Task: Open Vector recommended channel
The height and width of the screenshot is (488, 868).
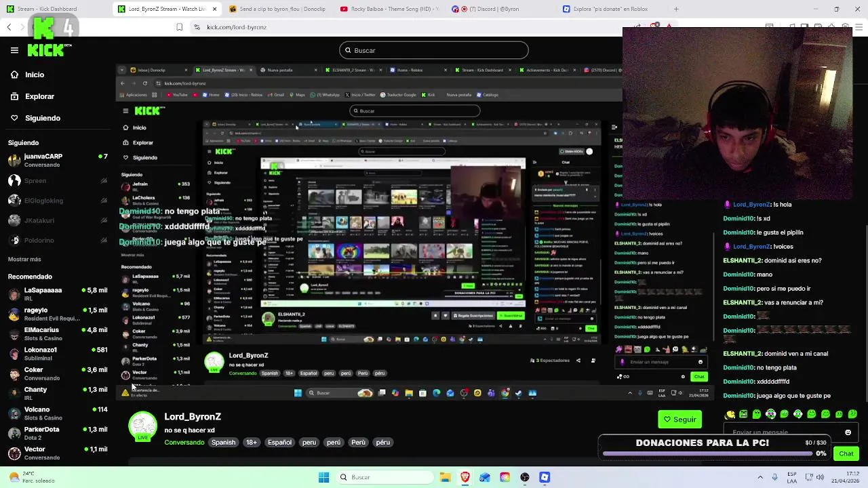Action: [x=58, y=452]
